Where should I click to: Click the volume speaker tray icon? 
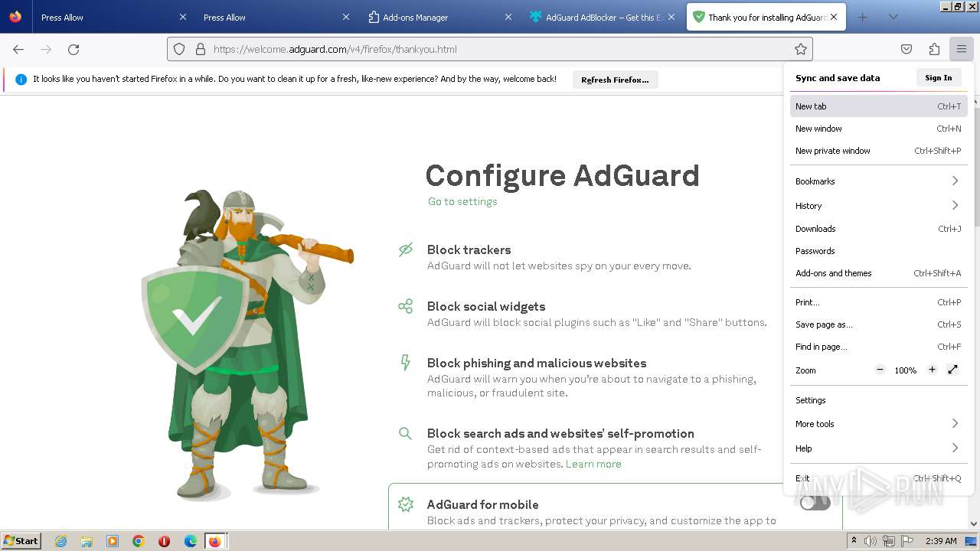coord(871,541)
